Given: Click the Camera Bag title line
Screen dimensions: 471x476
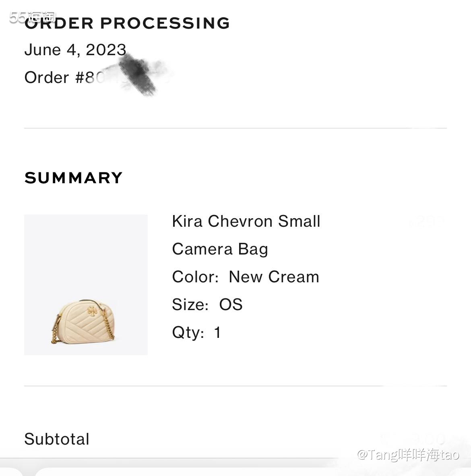Looking at the screenshot, I should (220, 249).
